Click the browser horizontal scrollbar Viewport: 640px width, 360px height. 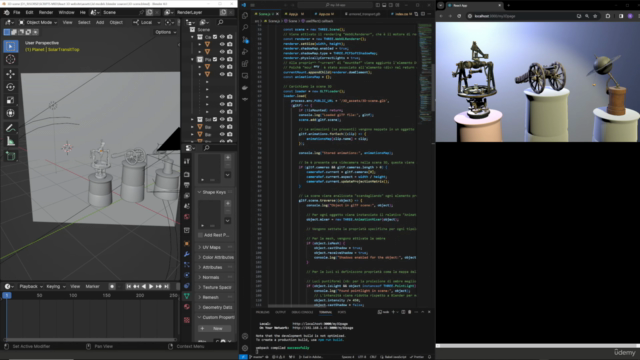click(x=537, y=346)
